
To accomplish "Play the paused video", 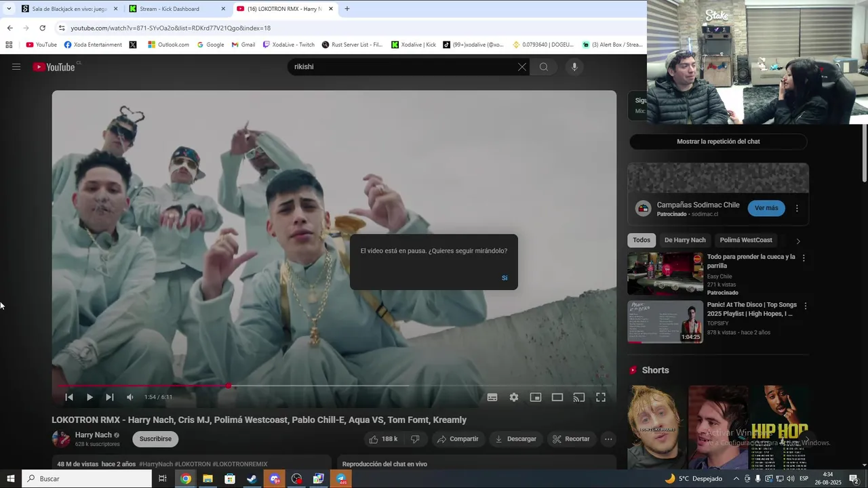I will tap(90, 397).
